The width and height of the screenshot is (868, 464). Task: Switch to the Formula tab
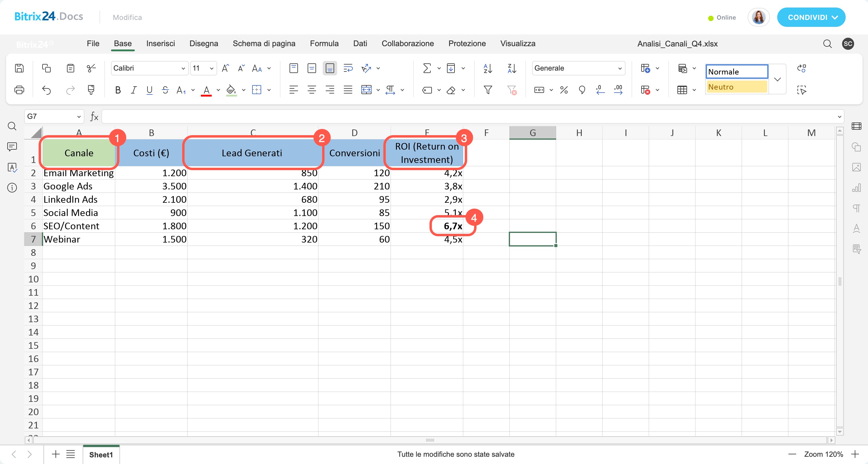324,43
